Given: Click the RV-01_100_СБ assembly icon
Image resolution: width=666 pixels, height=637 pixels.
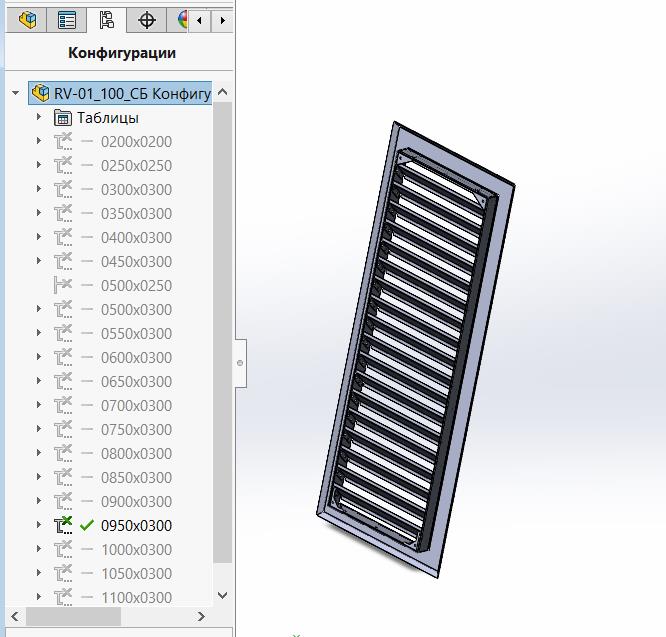Looking at the screenshot, I should pos(41,93).
